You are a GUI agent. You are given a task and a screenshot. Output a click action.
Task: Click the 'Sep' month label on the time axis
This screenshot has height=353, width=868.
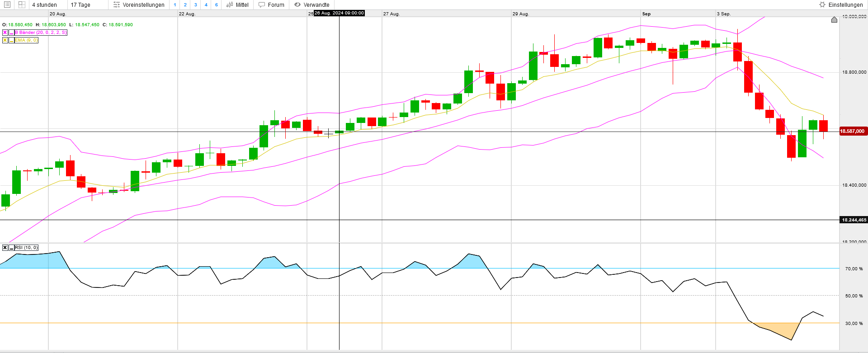tap(646, 14)
